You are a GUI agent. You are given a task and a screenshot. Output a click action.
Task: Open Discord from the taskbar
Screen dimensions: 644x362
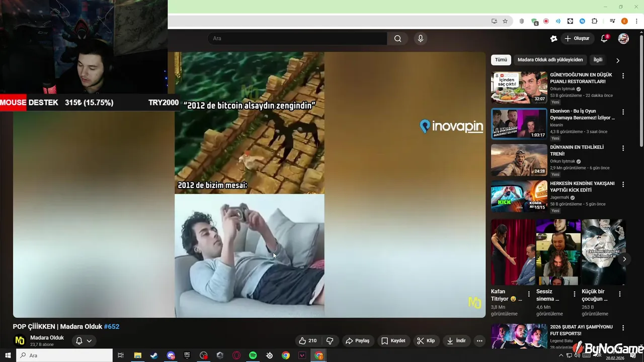[x=171, y=355]
